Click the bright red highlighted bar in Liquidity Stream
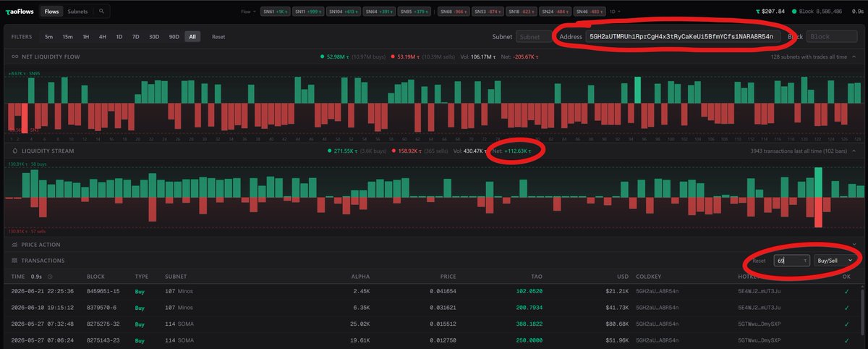Screen dimensions: 868x349 point(819,211)
